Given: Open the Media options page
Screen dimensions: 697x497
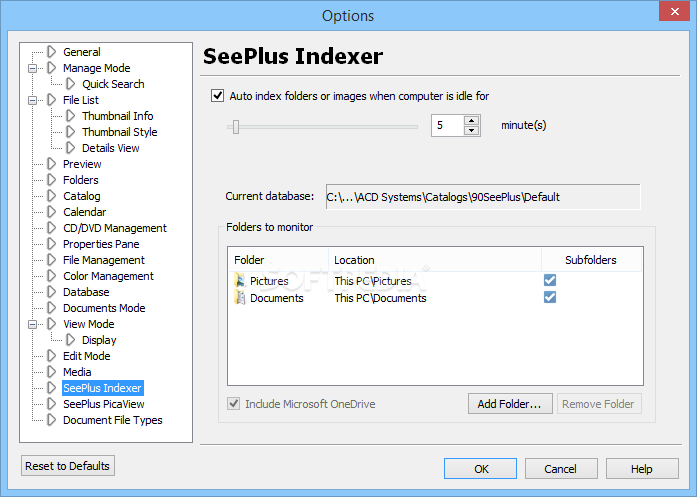Looking at the screenshot, I should click(77, 372).
